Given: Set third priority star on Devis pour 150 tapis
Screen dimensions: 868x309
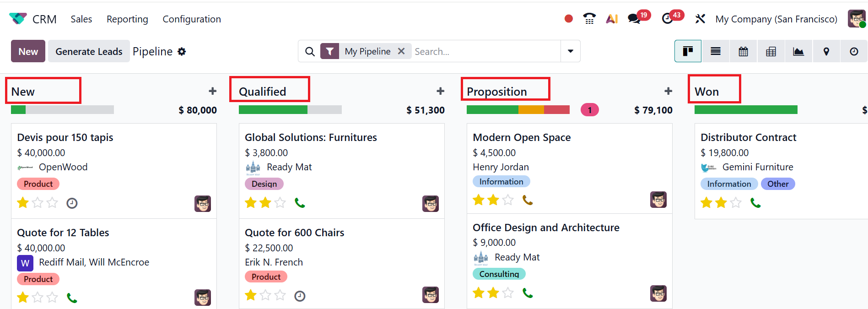Looking at the screenshot, I should pyautogui.click(x=53, y=203).
